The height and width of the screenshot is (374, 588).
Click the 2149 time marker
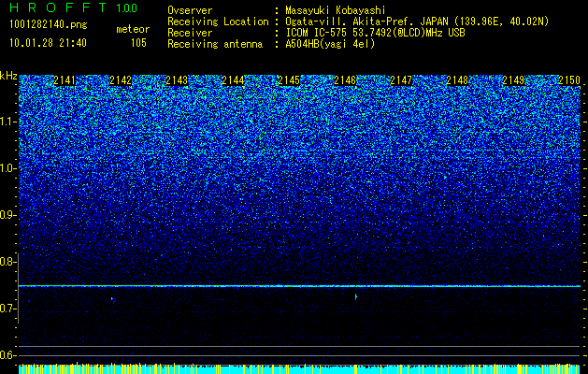[513, 80]
